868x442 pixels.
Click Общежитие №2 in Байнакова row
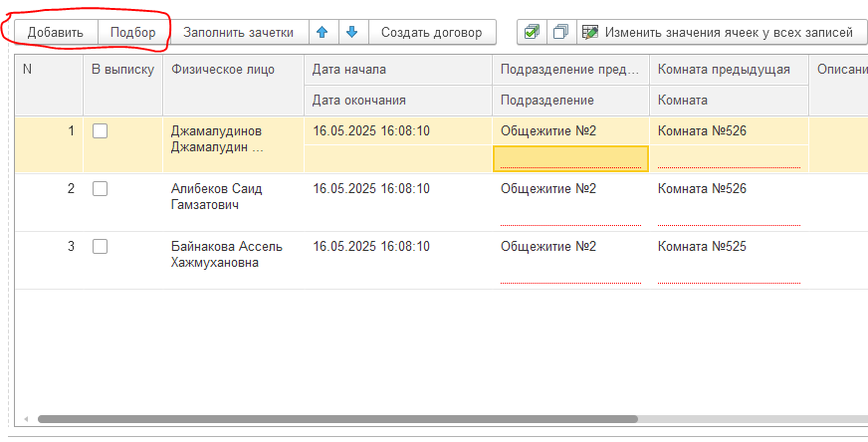[548, 247]
